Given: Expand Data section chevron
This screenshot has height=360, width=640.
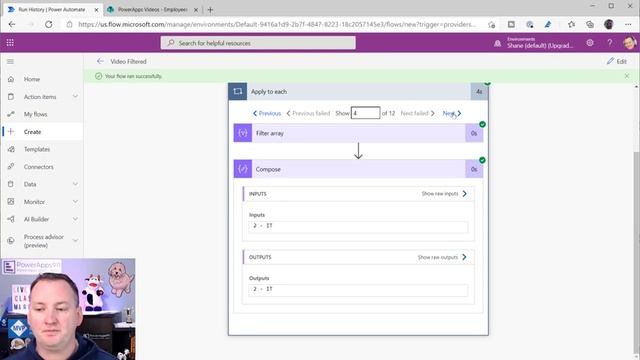Looking at the screenshot, I should pyautogui.click(x=75, y=184).
